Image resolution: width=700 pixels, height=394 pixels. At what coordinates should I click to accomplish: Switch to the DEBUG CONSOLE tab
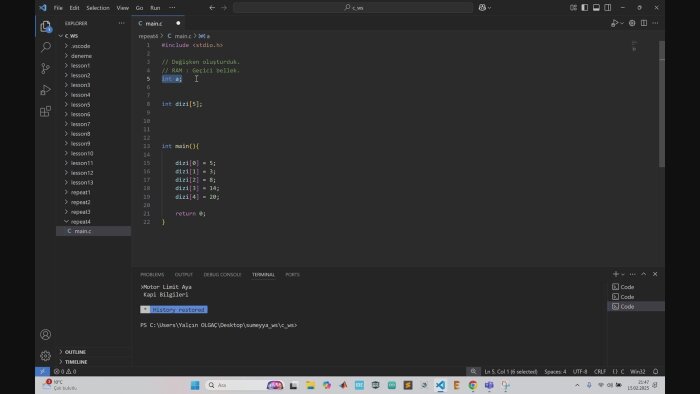tap(222, 274)
